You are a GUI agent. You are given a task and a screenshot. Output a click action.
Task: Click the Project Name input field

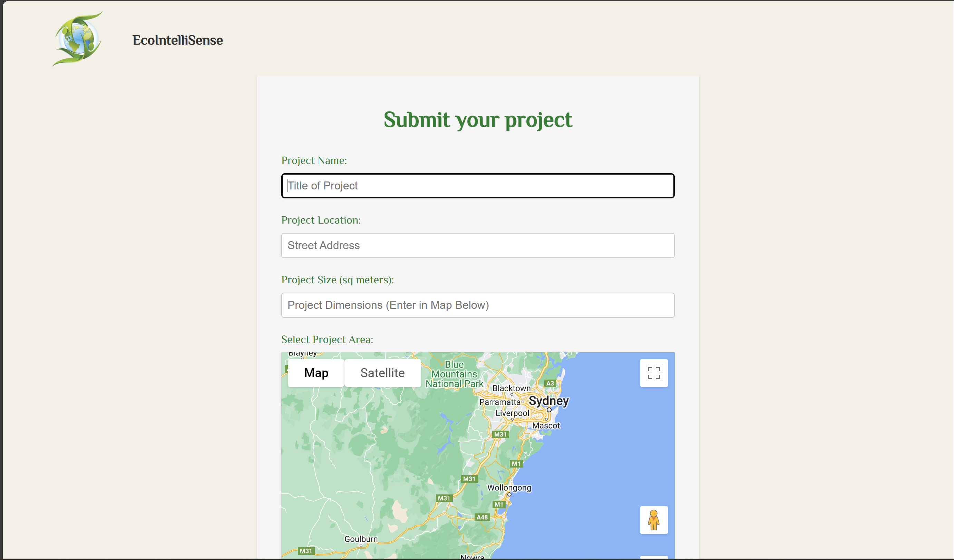tap(477, 186)
